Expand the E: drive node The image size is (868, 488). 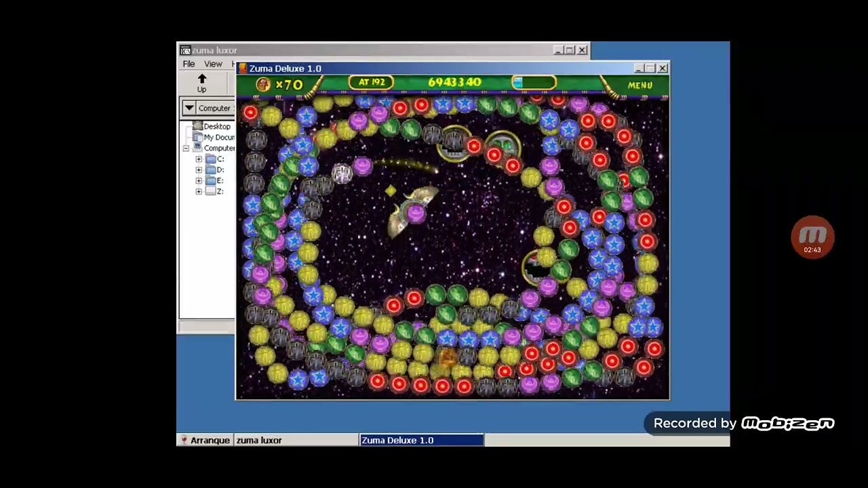(199, 181)
